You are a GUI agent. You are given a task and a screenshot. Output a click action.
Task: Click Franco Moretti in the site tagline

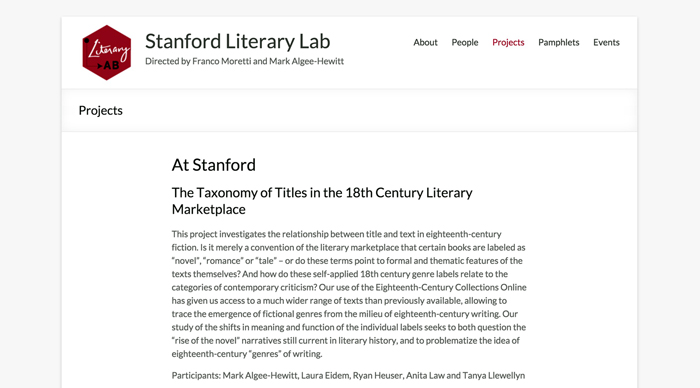(x=222, y=61)
